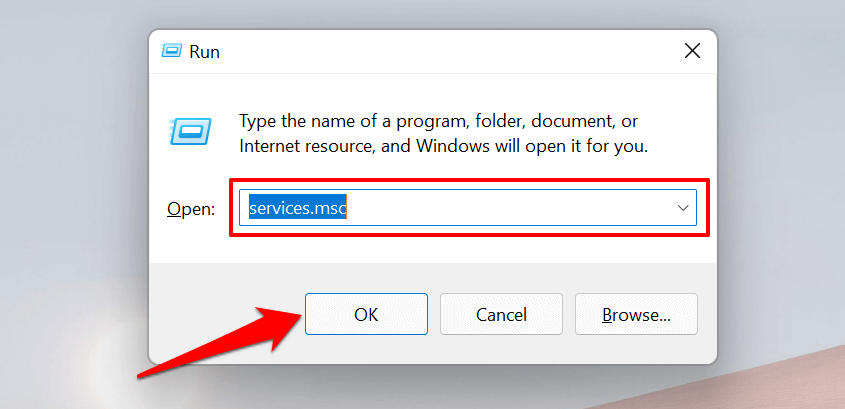Click the gray desktop background left of the dialog
The width and height of the screenshot is (845, 409).
pyautogui.click(x=70, y=200)
